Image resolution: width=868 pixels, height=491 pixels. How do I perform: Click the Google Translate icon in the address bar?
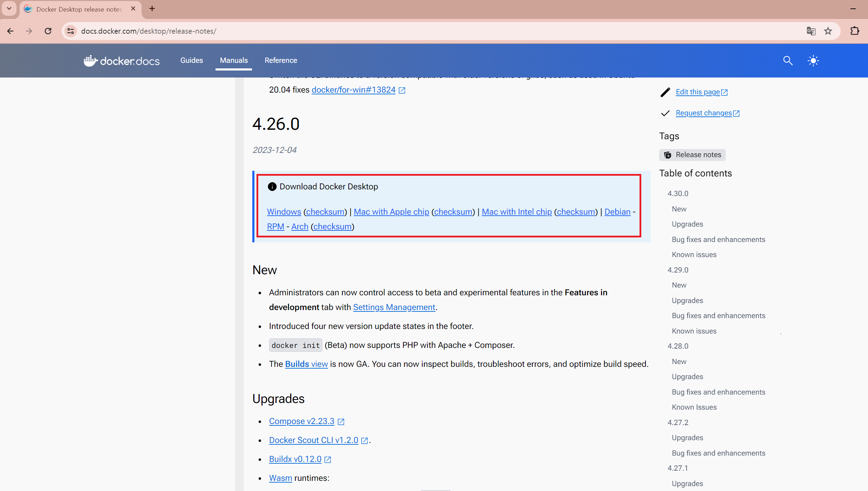(811, 31)
